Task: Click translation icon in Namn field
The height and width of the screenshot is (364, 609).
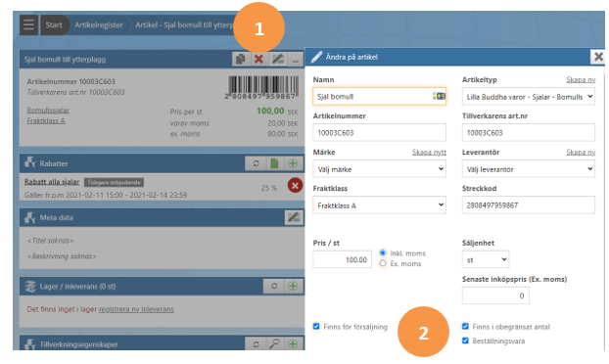Action: [439, 96]
